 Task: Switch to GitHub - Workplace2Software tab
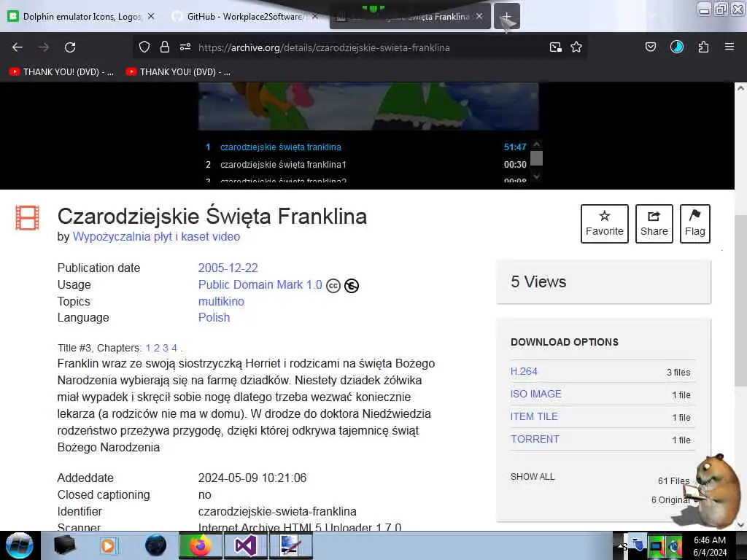tap(244, 17)
